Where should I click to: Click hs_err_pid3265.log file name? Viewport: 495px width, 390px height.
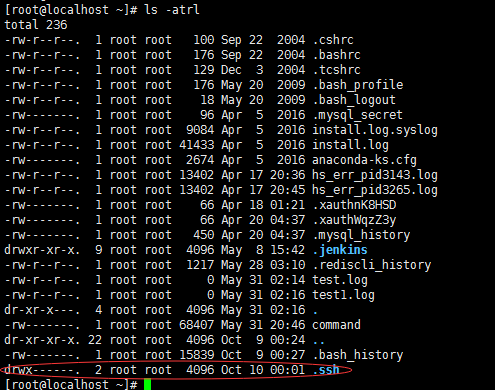(375, 190)
